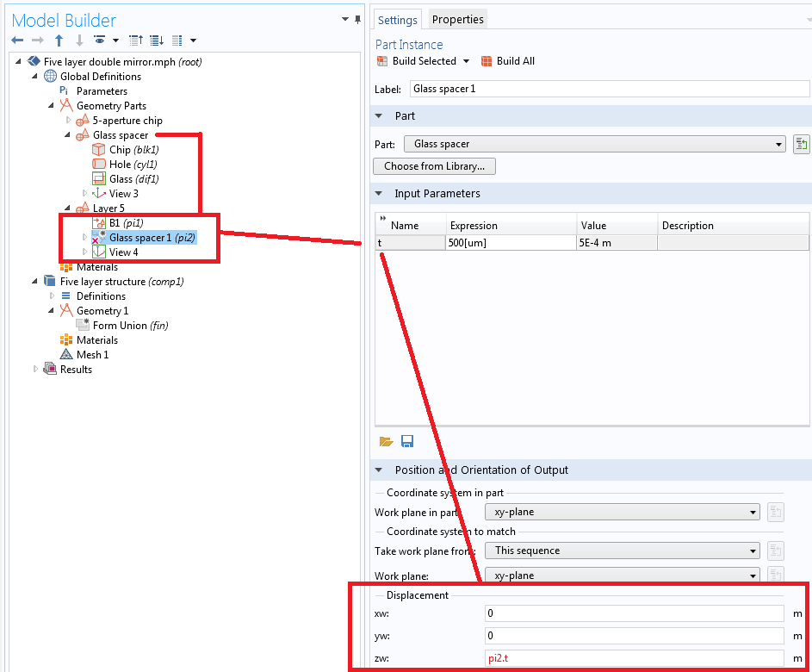Click the Collapse All tree icon
The width and height of the screenshot is (812, 672).
click(135, 40)
